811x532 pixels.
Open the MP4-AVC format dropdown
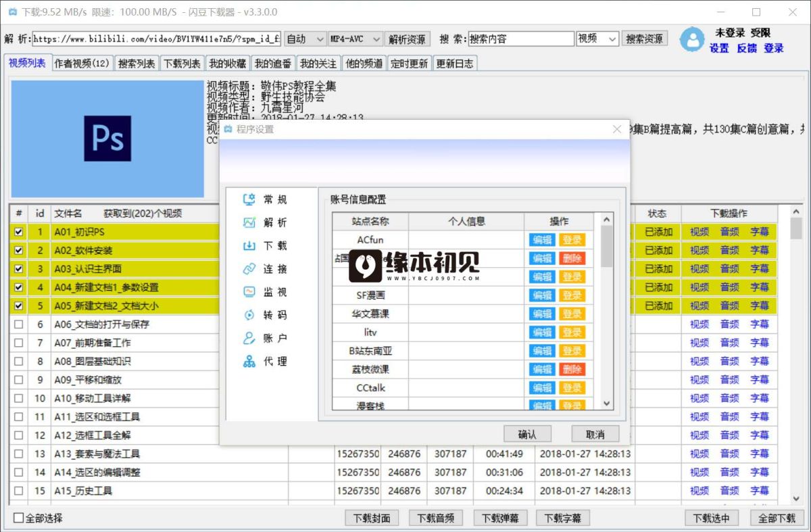tap(355, 39)
